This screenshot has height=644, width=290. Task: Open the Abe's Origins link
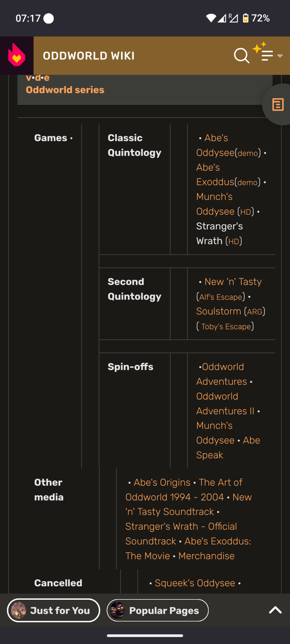point(162,482)
